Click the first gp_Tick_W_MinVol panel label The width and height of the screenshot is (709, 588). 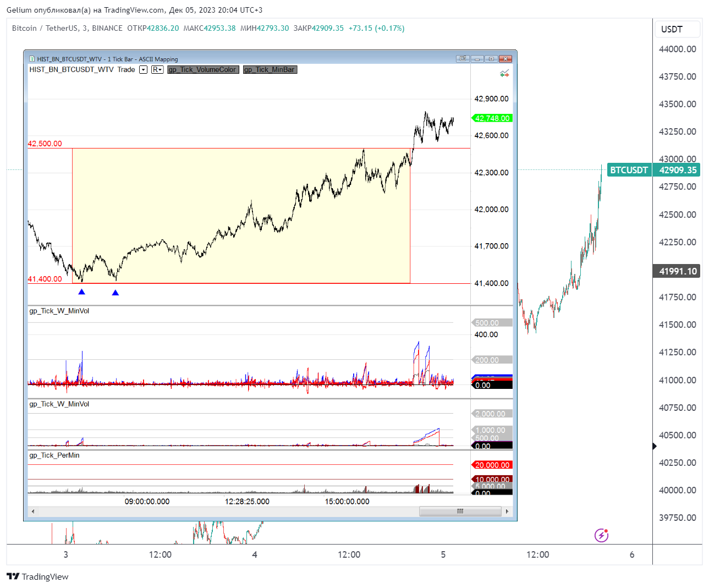point(59,311)
